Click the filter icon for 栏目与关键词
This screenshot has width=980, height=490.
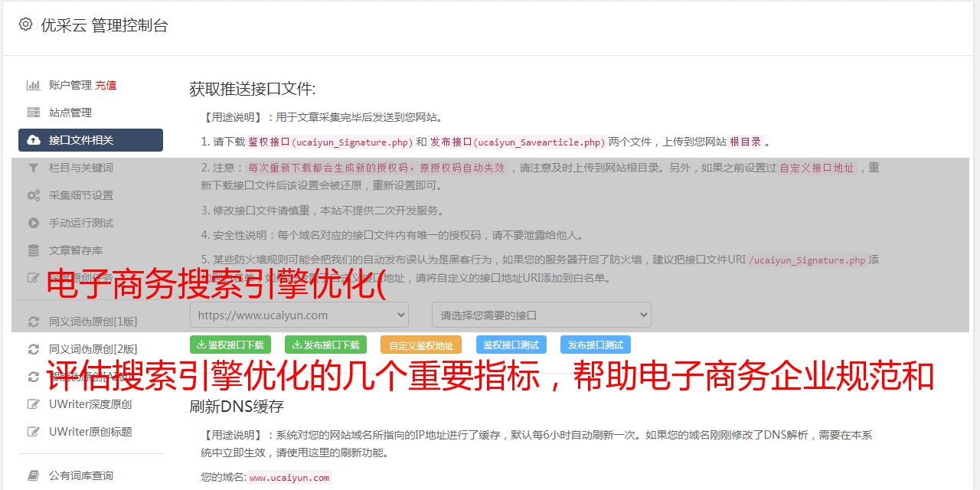click(x=34, y=168)
